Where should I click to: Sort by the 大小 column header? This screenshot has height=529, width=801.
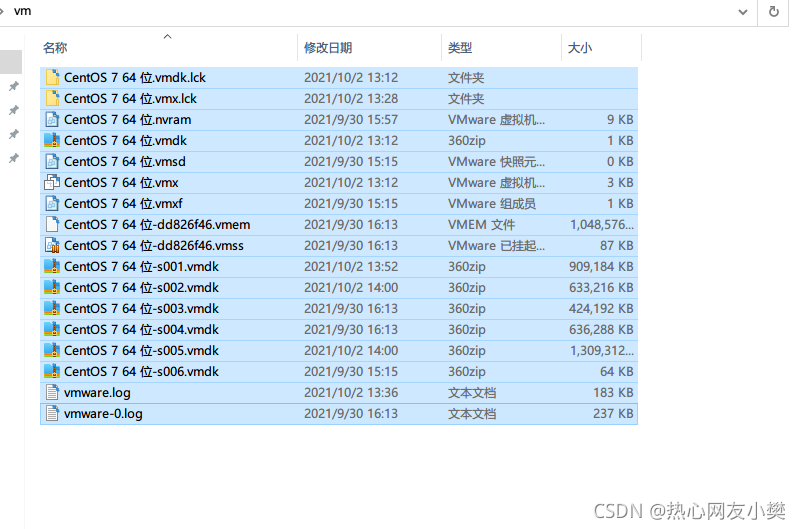coord(580,48)
